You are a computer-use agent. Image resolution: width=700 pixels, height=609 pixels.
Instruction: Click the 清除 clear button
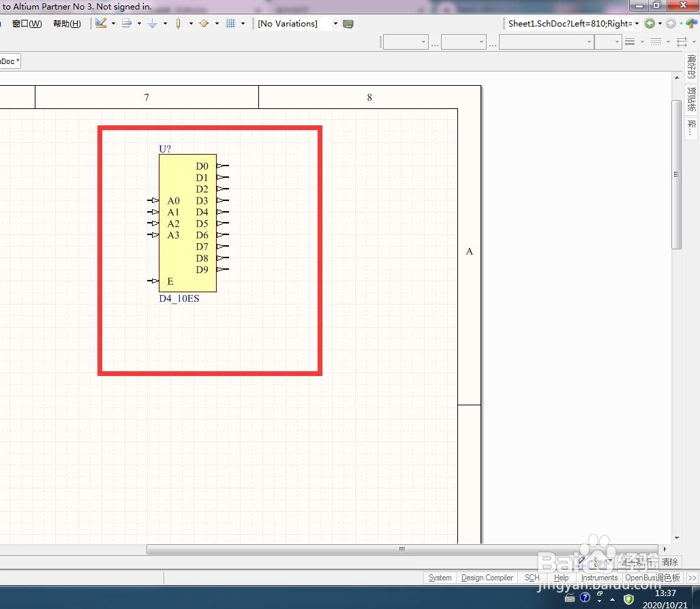(669, 562)
